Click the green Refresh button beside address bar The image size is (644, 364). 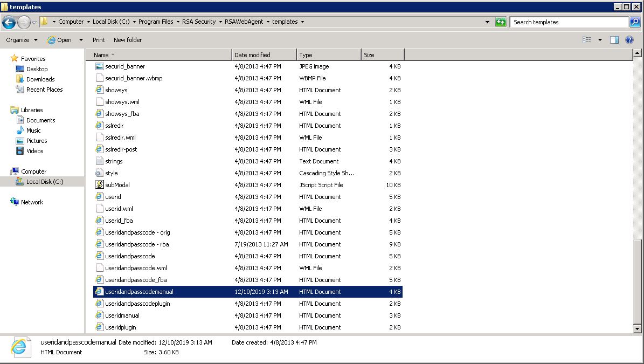[x=501, y=22]
